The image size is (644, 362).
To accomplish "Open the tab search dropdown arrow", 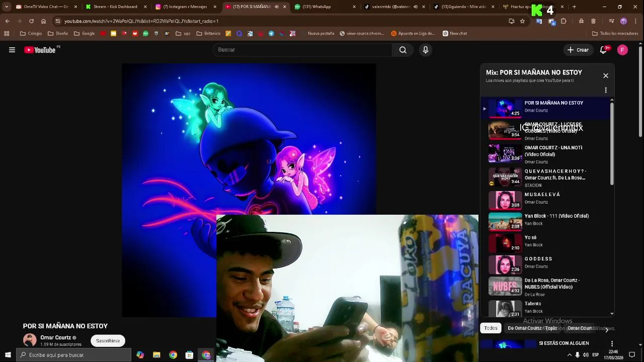I will pyautogui.click(x=7, y=7).
